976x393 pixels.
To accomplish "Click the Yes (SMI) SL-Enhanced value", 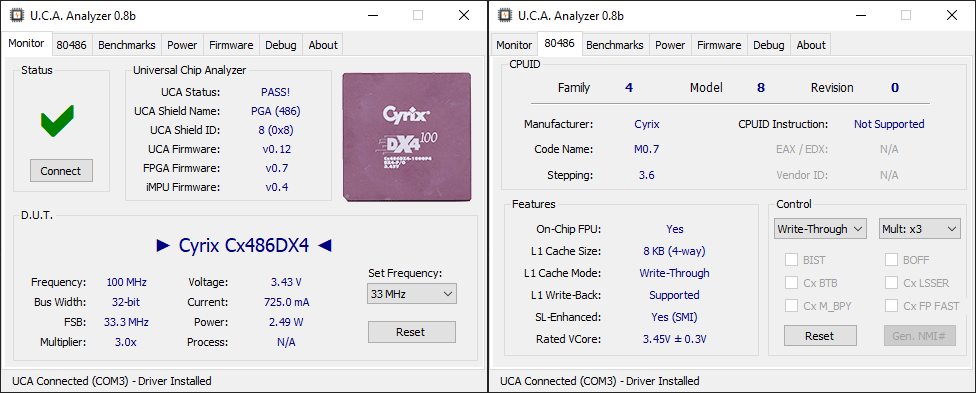I will [674, 317].
